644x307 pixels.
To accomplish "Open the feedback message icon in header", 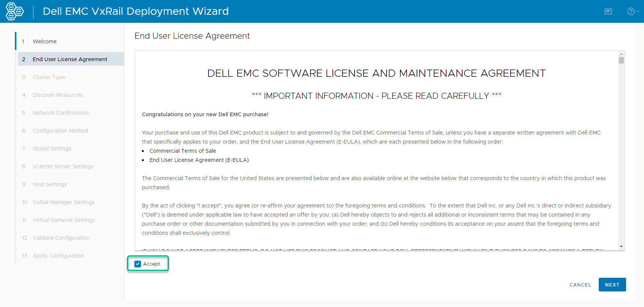I will point(608,11).
